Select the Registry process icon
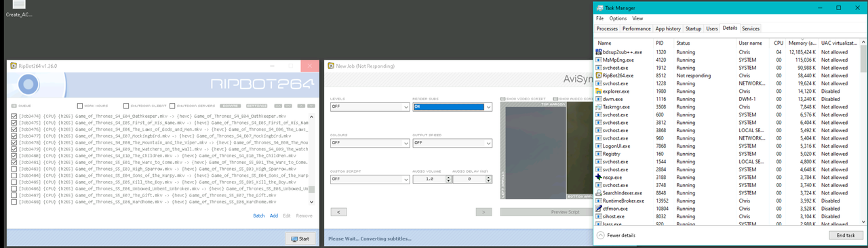This screenshot has width=868, height=248. point(598,154)
